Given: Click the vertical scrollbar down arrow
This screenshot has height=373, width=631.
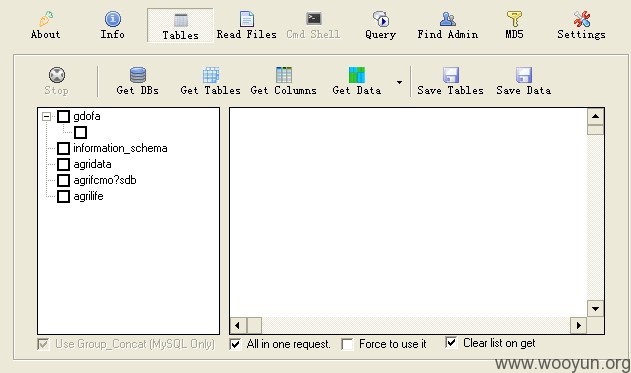Looking at the screenshot, I should 595,309.
